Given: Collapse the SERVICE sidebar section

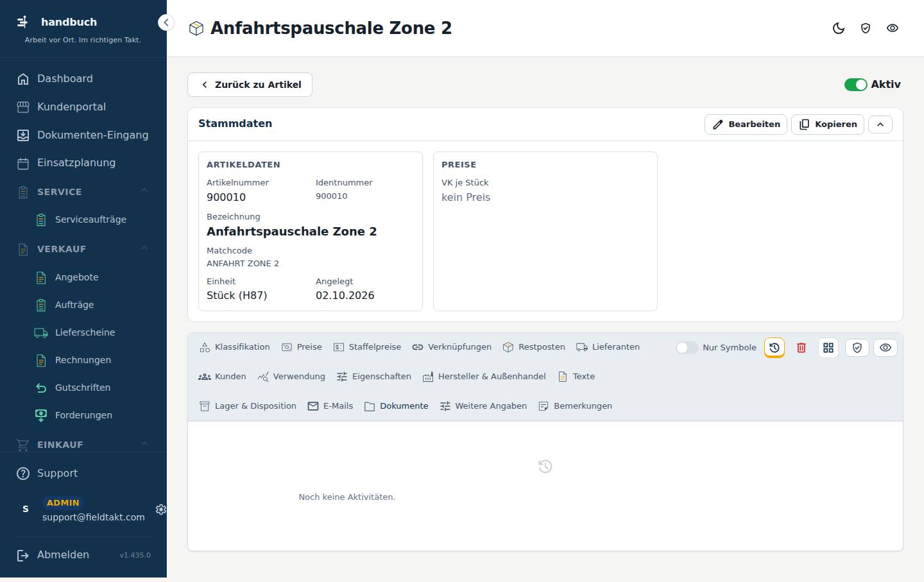Looking at the screenshot, I should click(x=144, y=191).
